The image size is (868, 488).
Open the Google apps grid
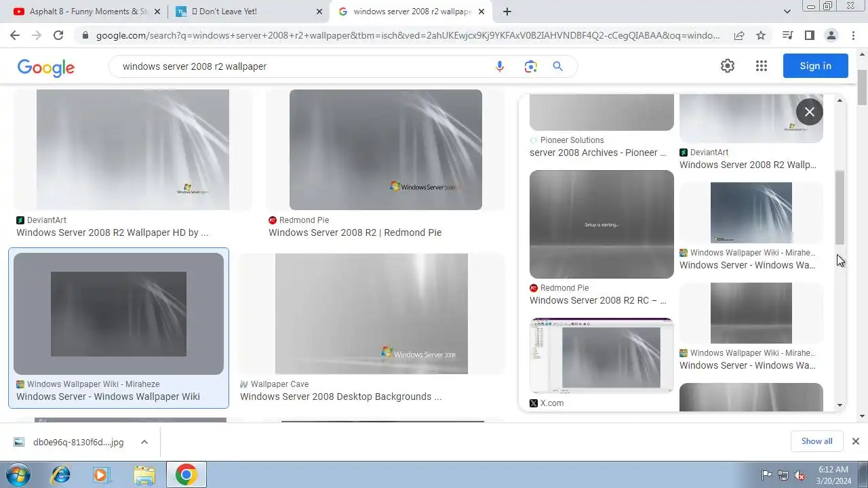point(761,66)
